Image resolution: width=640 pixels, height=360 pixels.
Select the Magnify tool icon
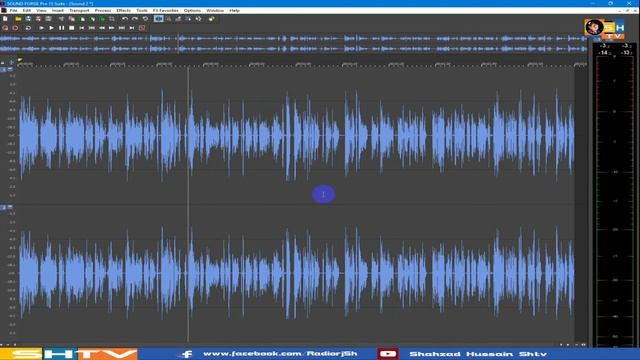coord(168,19)
